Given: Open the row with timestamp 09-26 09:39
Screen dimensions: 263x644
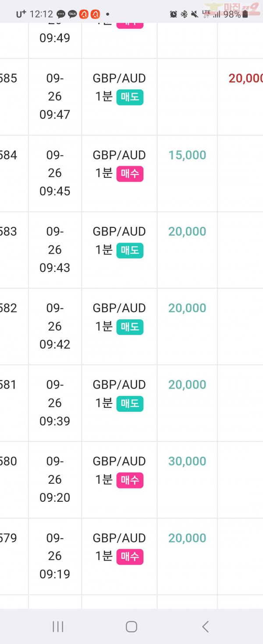Looking at the screenshot, I should pyautogui.click(x=131, y=403).
